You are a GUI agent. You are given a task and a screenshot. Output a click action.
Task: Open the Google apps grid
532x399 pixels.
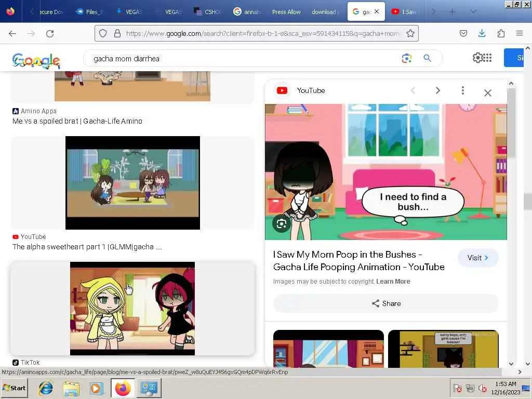click(x=487, y=58)
